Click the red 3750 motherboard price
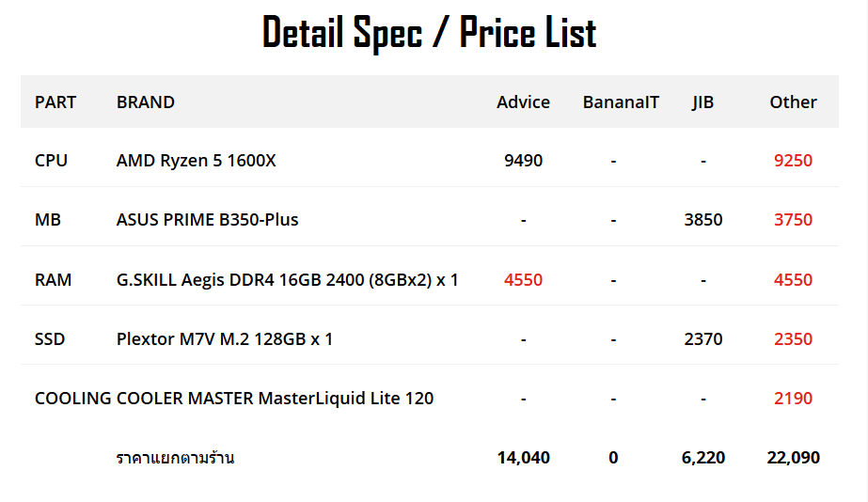 (x=793, y=219)
